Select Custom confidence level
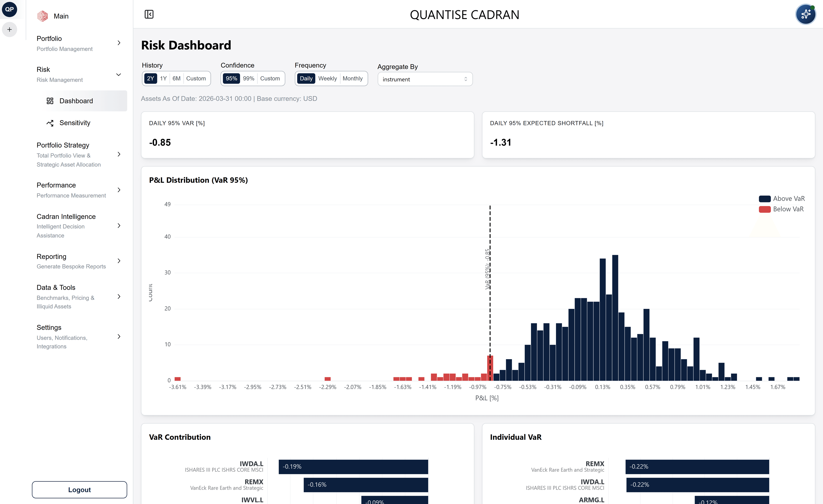The width and height of the screenshot is (823, 504). point(270,78)
